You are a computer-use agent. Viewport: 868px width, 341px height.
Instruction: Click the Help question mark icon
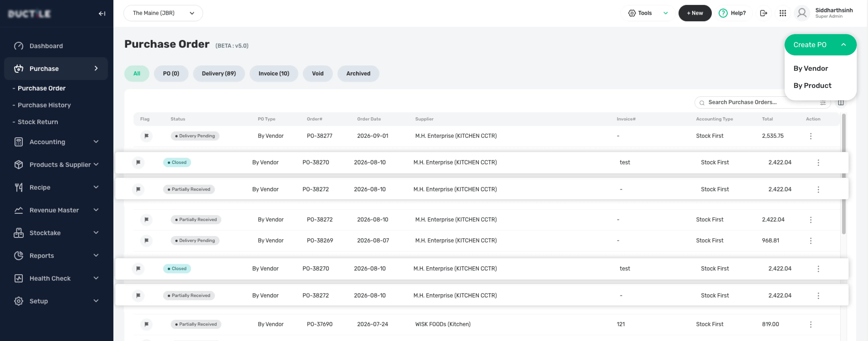pos(723,13)
